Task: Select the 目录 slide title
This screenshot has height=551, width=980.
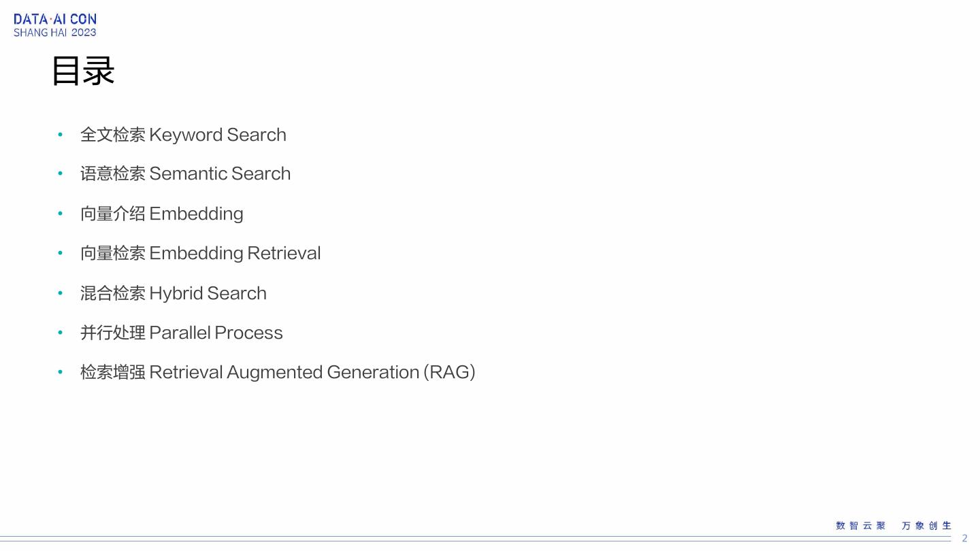Action: 83,71
